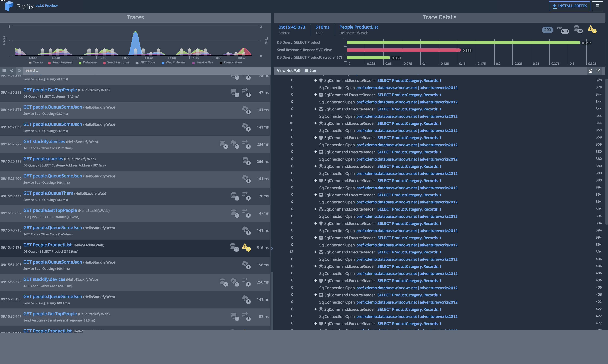Open the hamburger menu

597,6
